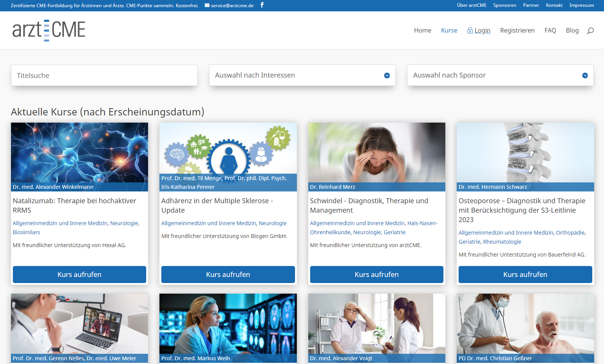The width and height of the screenshot is (604, 364).
Task: Click Kurs aufrufen for Osteoporose course
Action: click(525, 274)
